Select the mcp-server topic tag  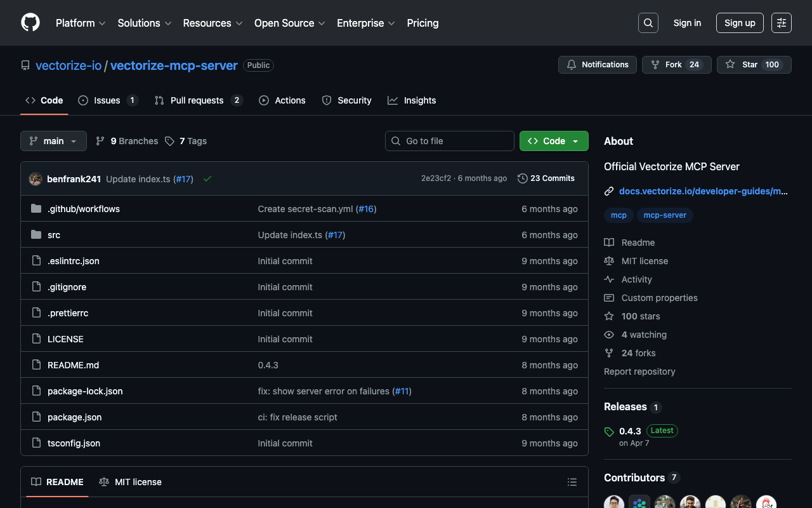[x=665, y=215]
